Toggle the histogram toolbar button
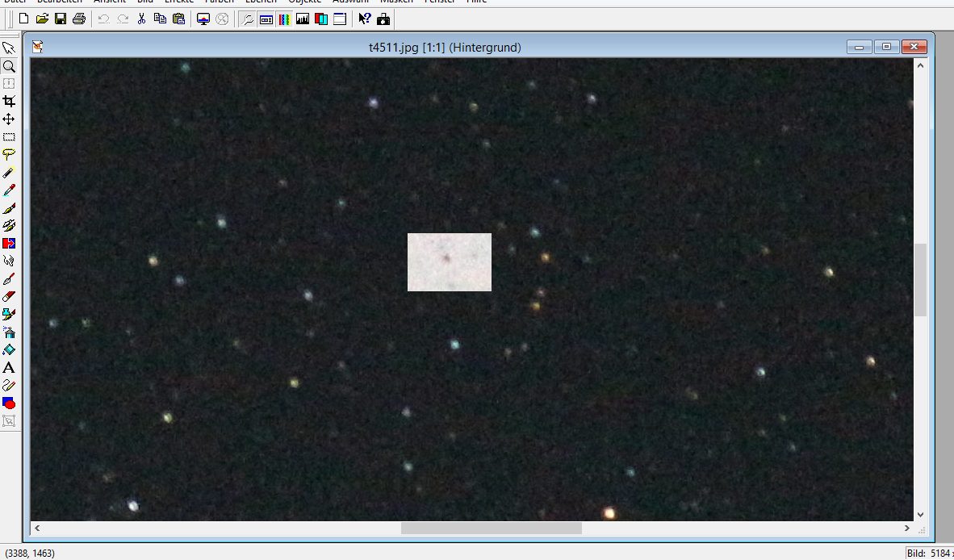The height and width of the screenshot is (560, 954). coord(303,19)
